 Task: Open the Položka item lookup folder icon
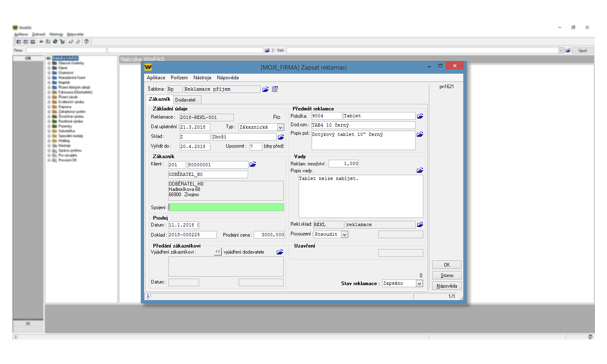pyautogui.click(x=420, y=116)
